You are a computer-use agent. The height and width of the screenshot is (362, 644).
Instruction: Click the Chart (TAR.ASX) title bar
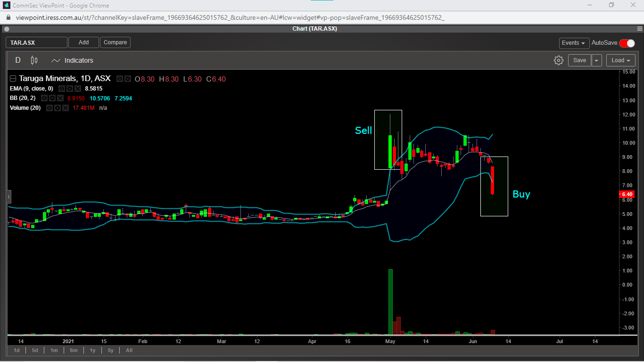click(x=314, y=29)
